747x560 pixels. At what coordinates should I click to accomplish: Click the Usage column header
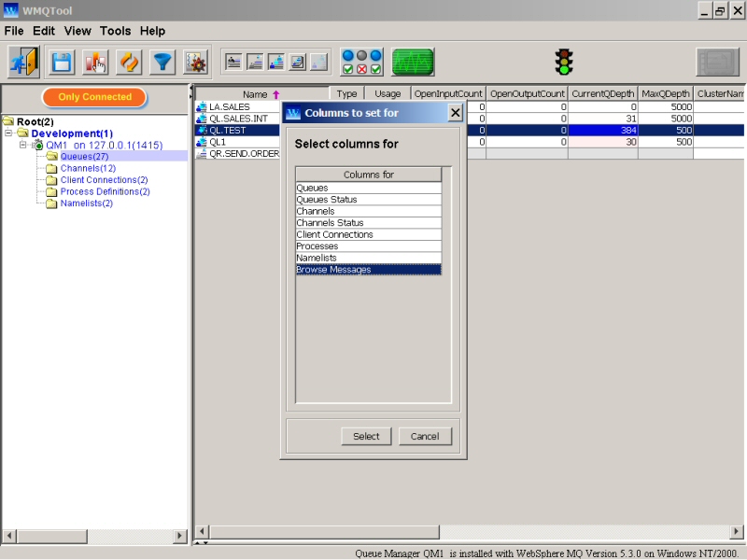(x=388, y=94)
